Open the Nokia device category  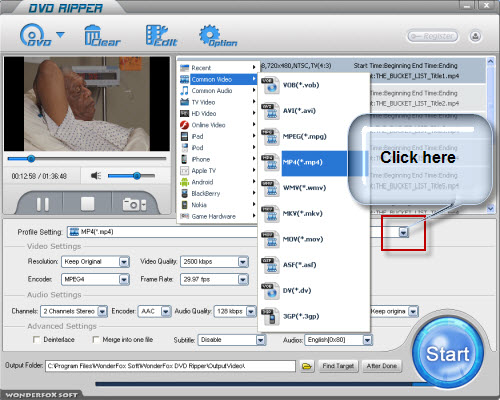218,205
